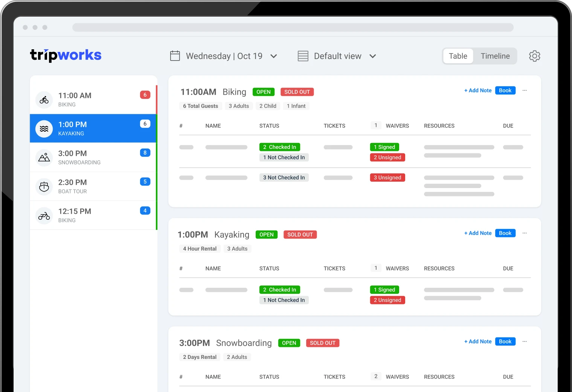Switch to Timeline view
The height and width of the screenshot is (392, 572).
pyautogui.click(x=495, y=56)
